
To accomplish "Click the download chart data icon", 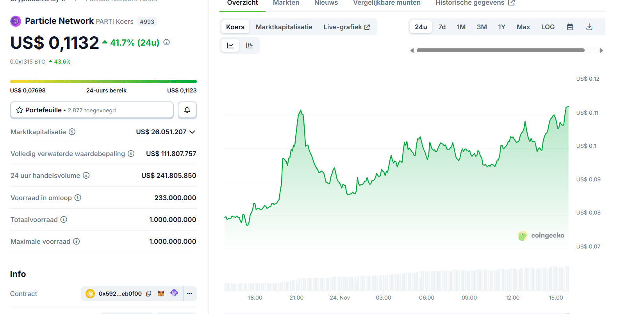I will click(589, 27).
